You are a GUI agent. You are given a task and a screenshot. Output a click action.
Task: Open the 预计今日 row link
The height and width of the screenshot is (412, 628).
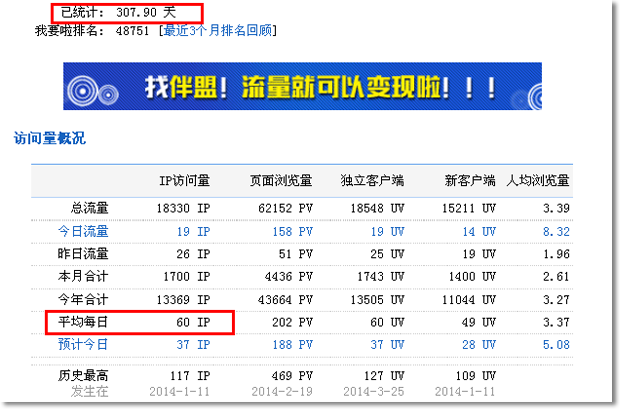(x=83, y=344)
